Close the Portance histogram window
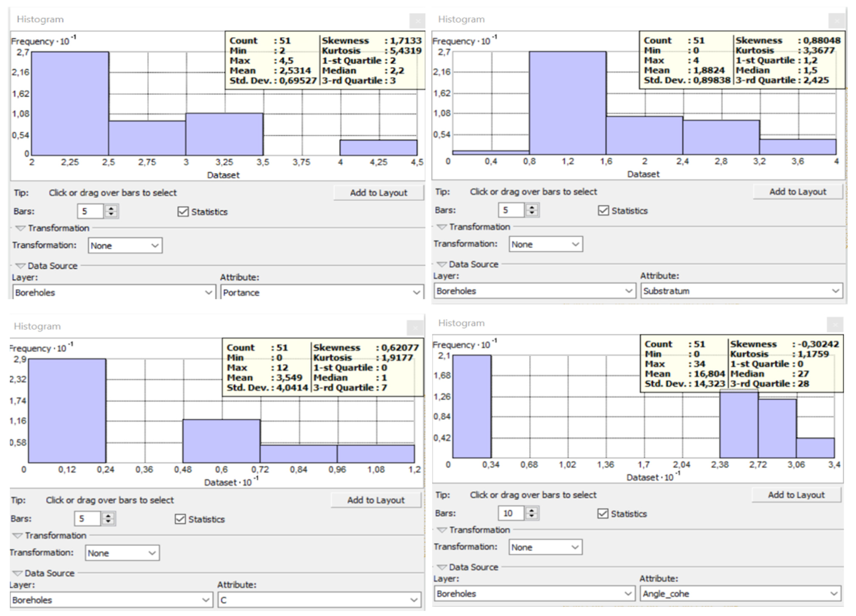The width and height of the screenshot is (856, 616). (417, 21)
